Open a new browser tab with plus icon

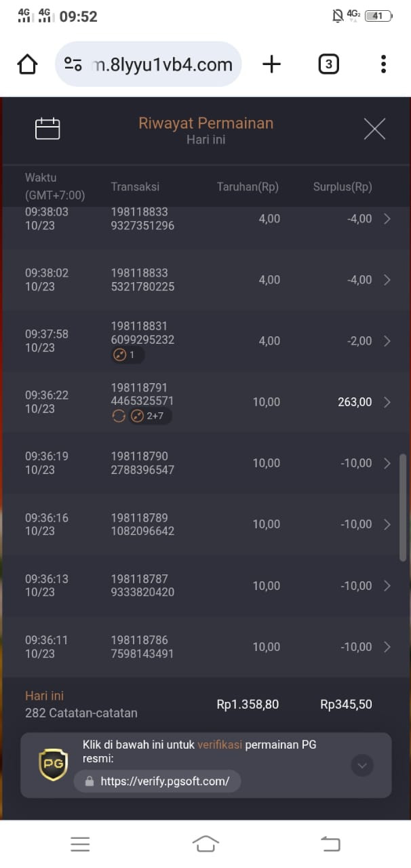pos(271,64)
